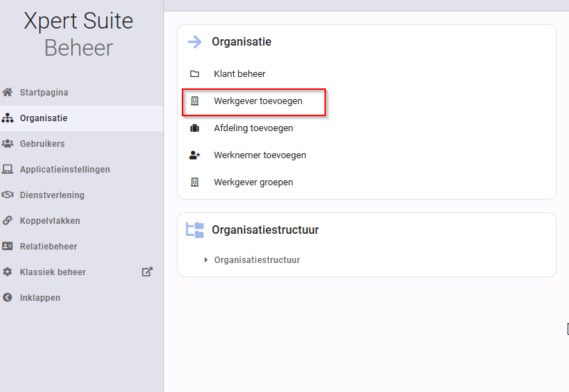The height and width of the screenshot is (392, 569).
Task: Click the external link icon next to Klassiek beheer
Action: (x=147, y=272)
